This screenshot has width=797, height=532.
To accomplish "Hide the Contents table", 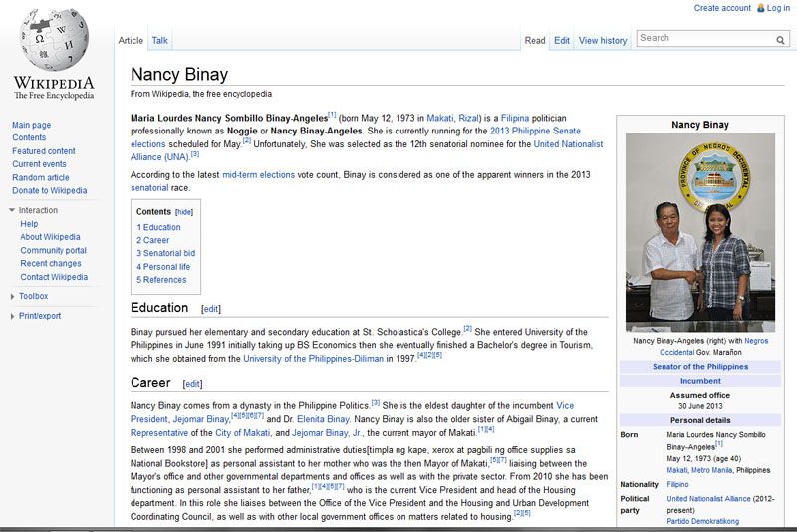I will click(x=184, y=212).
